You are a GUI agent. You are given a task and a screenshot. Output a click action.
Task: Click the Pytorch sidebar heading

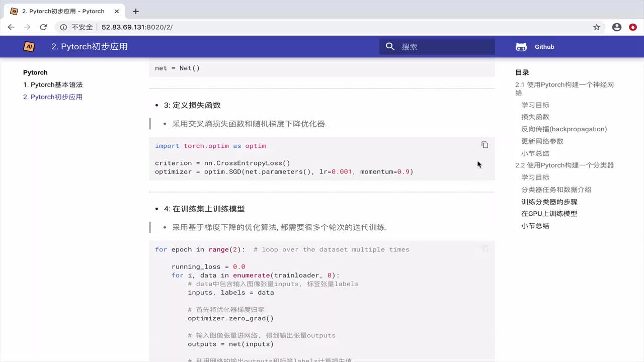(x=35, y=72)
